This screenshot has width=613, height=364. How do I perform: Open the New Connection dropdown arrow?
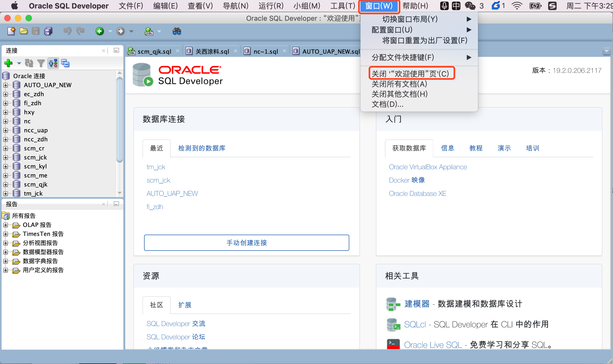tap(19, 63)
